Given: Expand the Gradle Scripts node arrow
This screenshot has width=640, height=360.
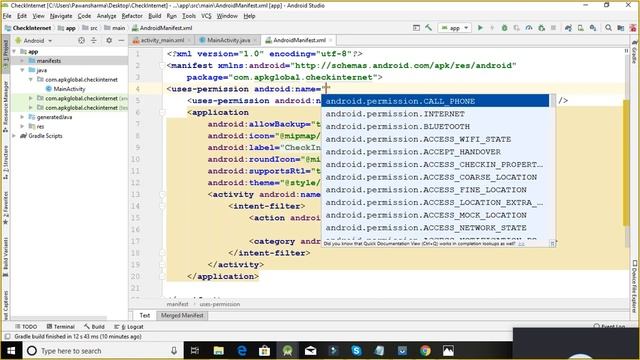Looking at the screenshot, I should click(x=15, y=136).
